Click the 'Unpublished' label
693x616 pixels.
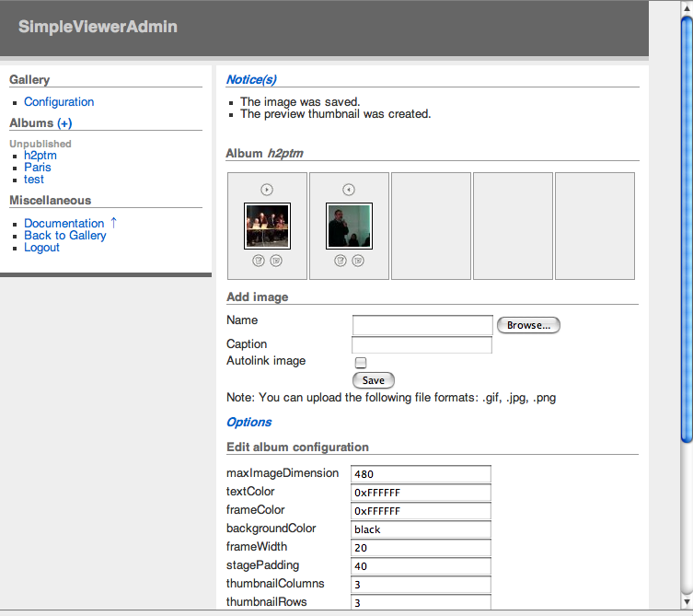point(40,144)
